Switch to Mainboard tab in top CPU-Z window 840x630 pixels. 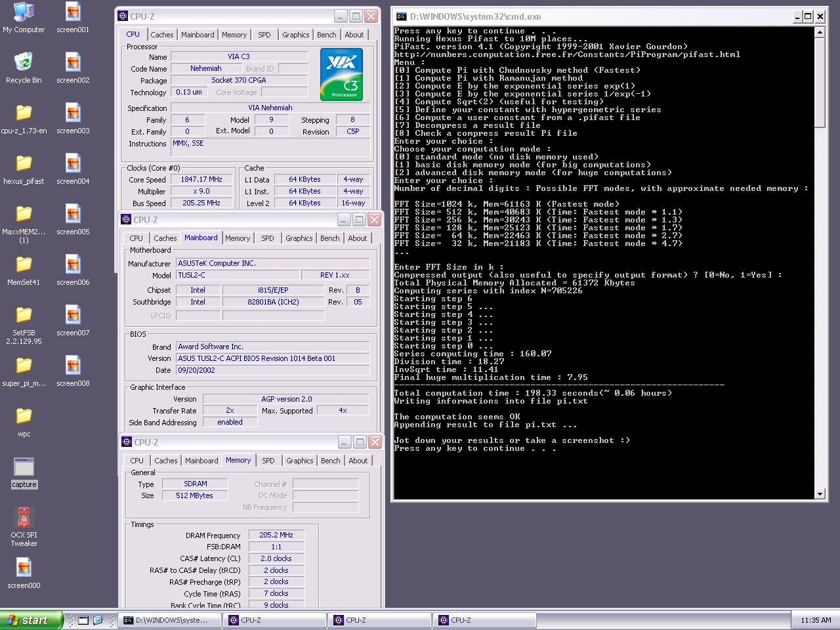click(x=198, y=35)
